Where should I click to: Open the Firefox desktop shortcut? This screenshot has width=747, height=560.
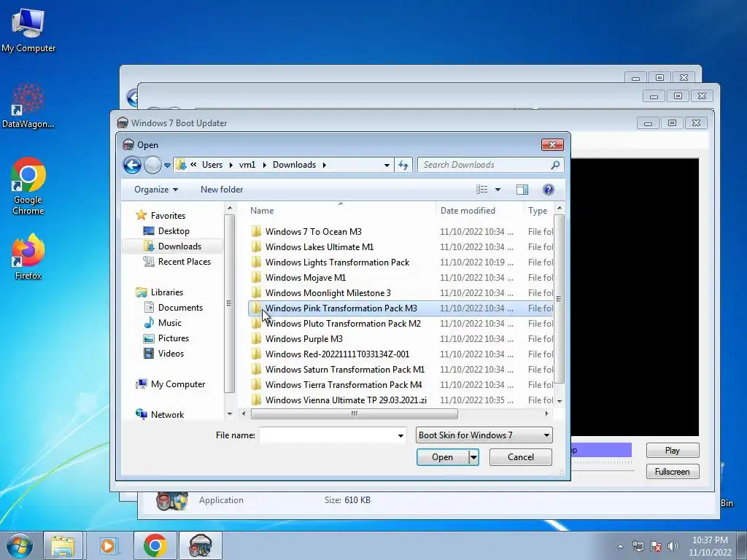28,257
